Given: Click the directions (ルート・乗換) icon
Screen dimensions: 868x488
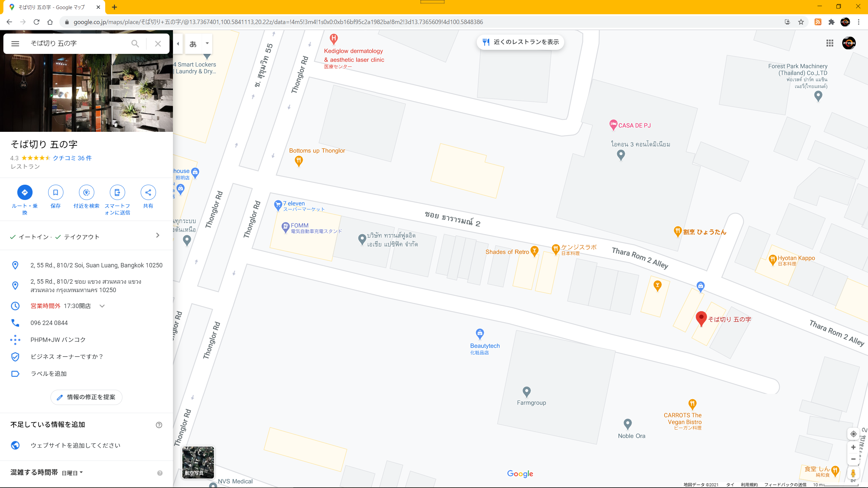Looking at the screenshot, I should (x=25, y=192).
